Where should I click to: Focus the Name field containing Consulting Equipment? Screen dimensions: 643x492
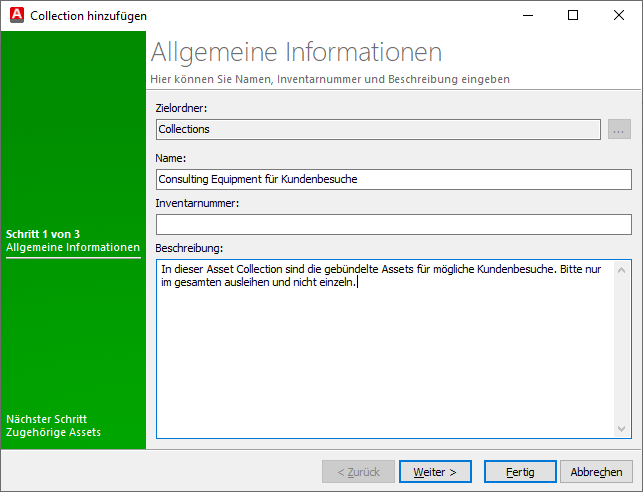point(394,179)
